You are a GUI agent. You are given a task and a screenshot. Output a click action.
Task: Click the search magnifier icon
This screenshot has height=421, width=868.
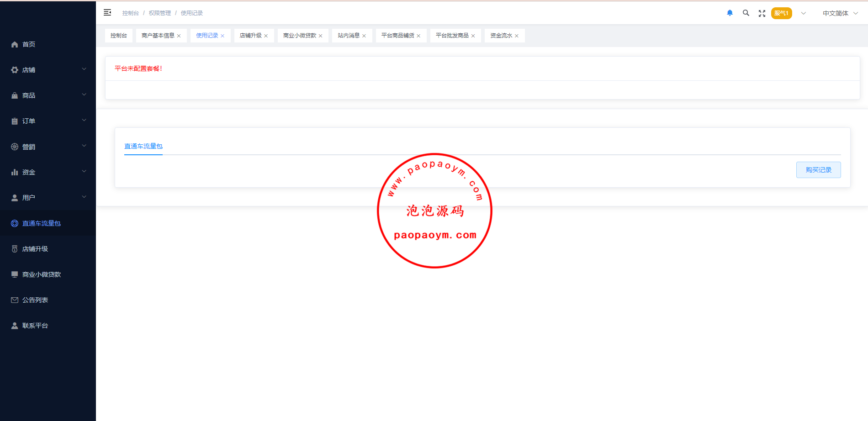click(746, 13)
